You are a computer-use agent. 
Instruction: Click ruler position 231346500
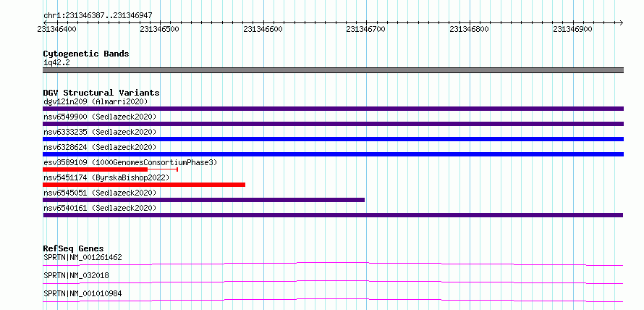click(159, 29)
